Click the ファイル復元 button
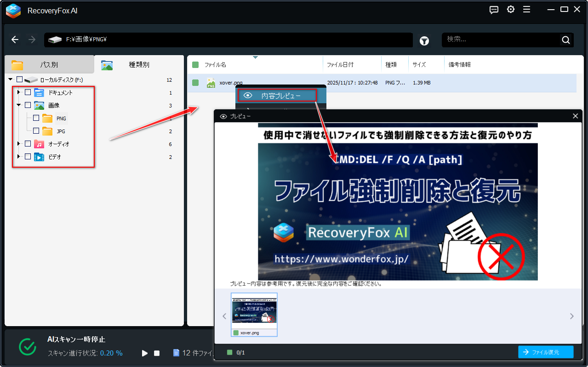This screenshot has width=588, height=367. [545, 351]
